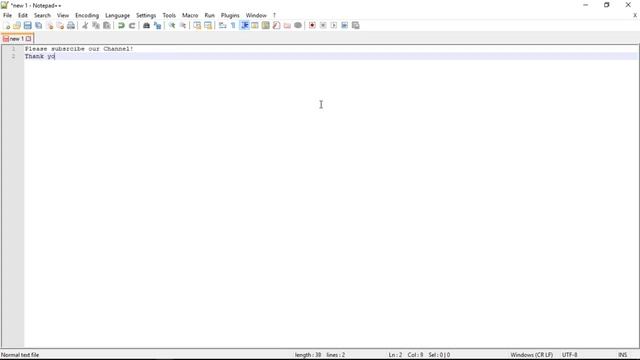Open the Replace dialog toolbar icon
The width and height of the screenshot is (640, 360).
(x=157, y=25)
